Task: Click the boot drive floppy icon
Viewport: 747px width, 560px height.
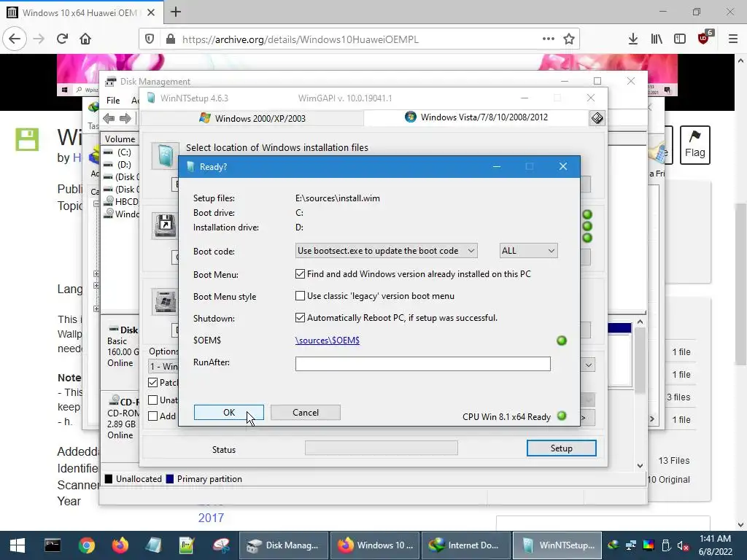Action: [166, 225]
